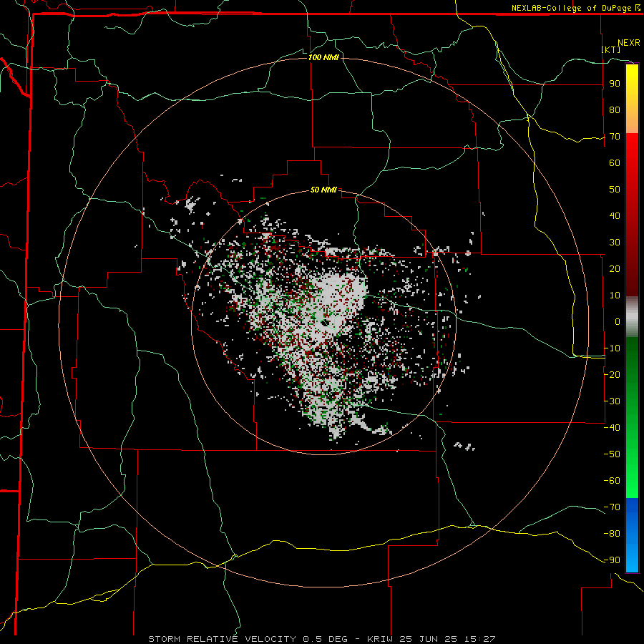Click the -90 value on velocity scale

coord(612,560)
